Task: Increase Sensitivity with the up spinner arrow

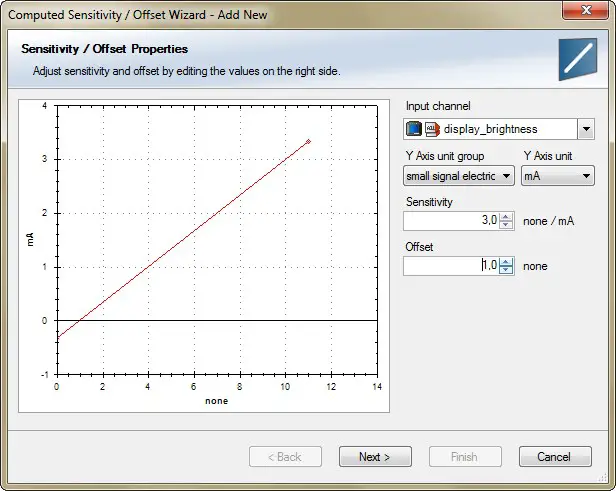Action: (506, 216)
